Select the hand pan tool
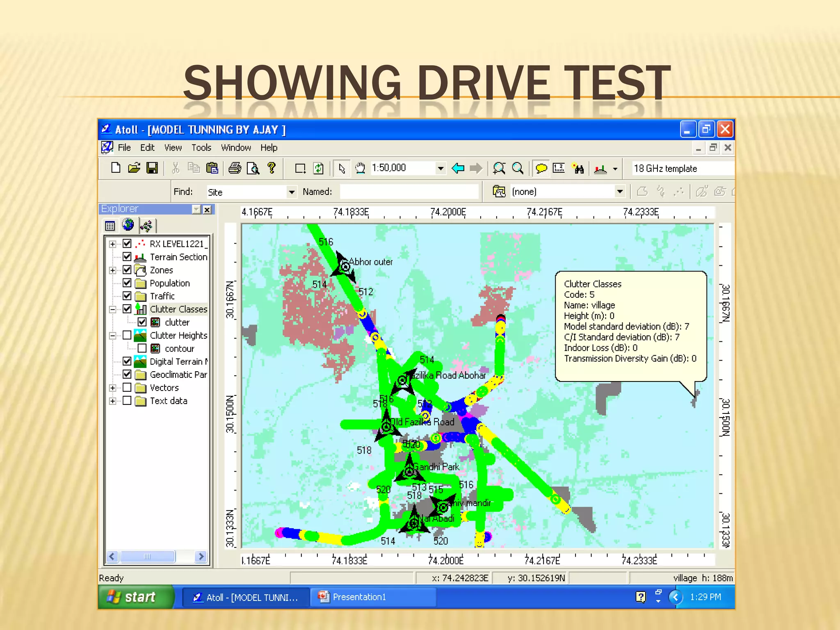Screen dimensions: 840x630 360,168
